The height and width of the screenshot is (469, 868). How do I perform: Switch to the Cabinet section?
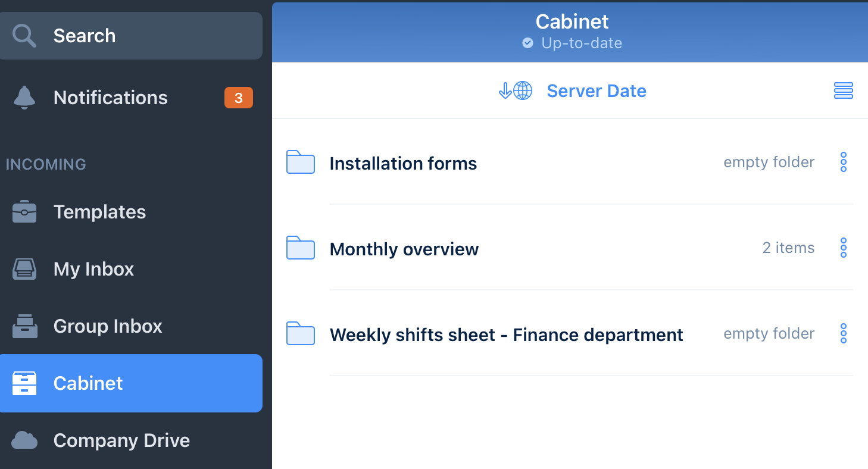coord(88,383)
